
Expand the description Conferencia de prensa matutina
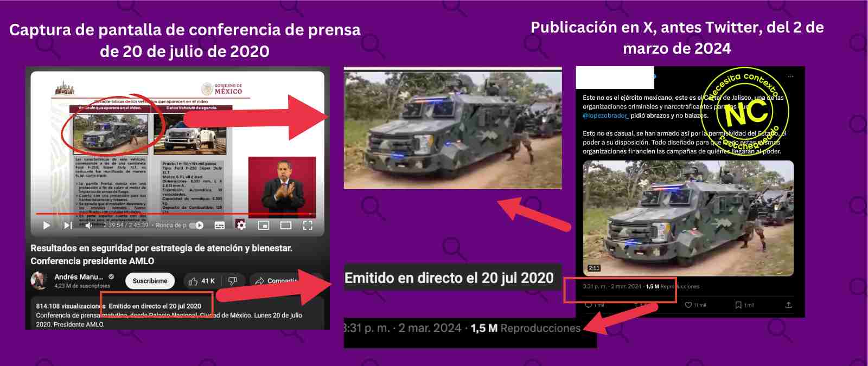click(169, 320)
